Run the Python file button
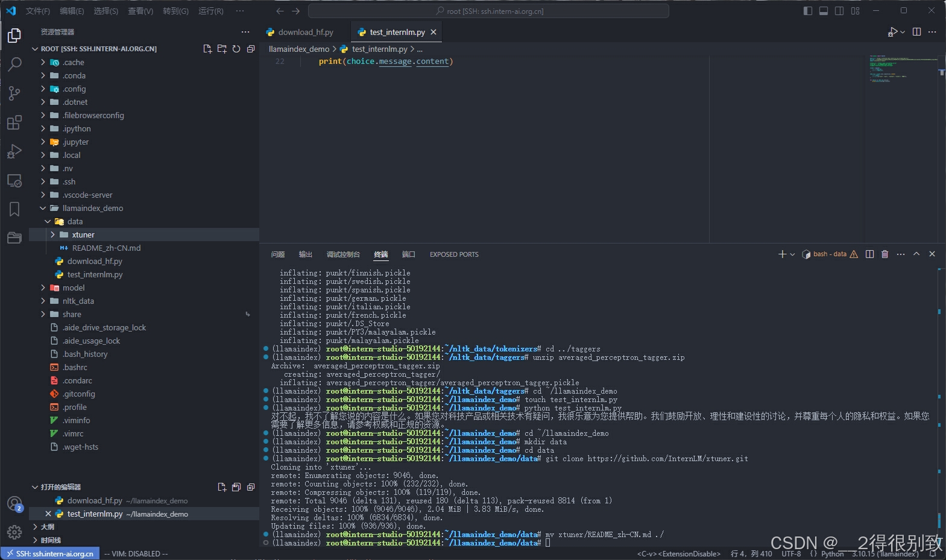This screenshot has width=946, height=560. pos(893,32)
